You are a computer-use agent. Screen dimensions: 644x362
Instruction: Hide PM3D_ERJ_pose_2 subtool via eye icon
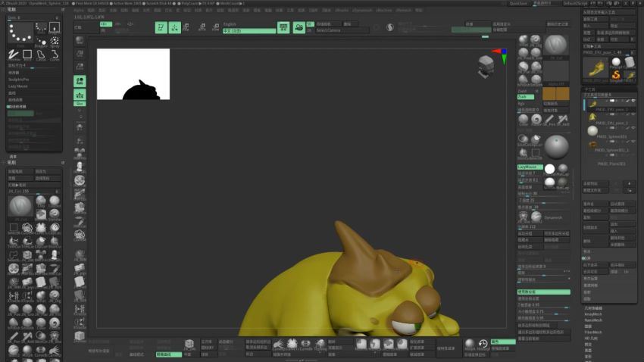click(633, 115)
